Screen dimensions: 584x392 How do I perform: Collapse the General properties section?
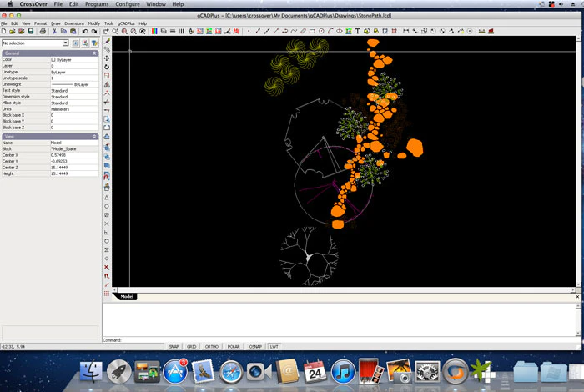pos(94,53)
